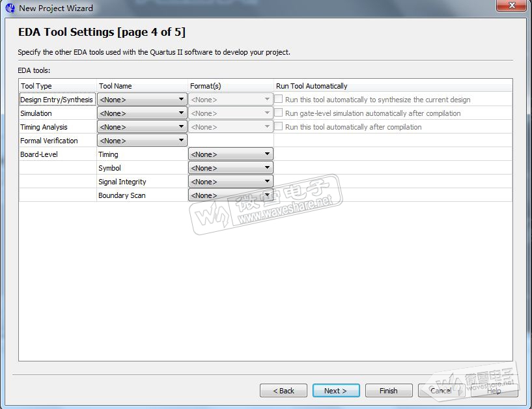Open Boundary Scan format dropdown
532x409 pixels.
[231, 195]
